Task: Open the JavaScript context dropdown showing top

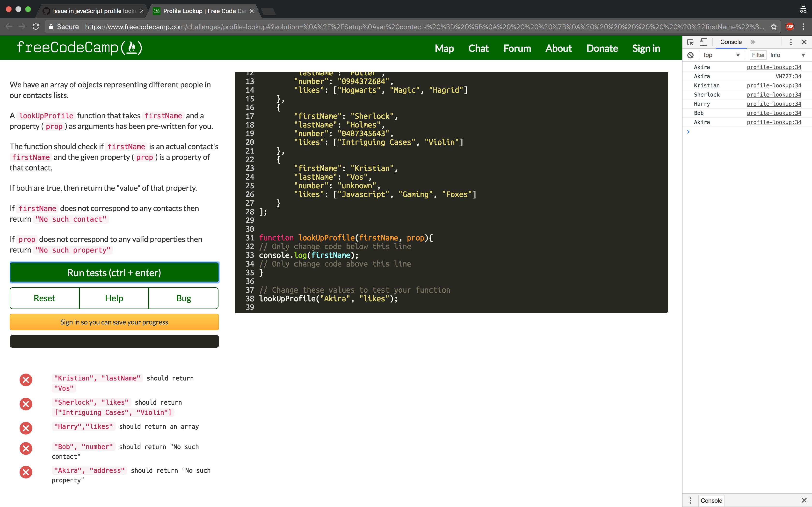Action: [x=721, y=55]
